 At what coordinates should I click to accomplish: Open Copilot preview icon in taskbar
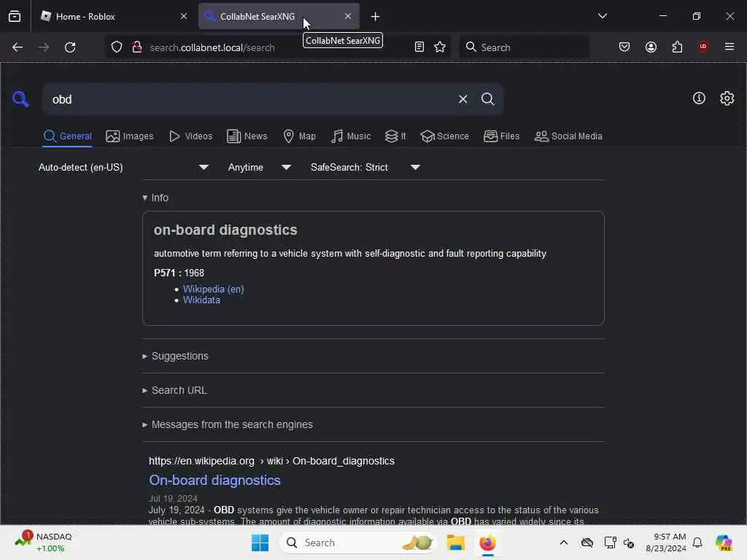tap(724, 542)
